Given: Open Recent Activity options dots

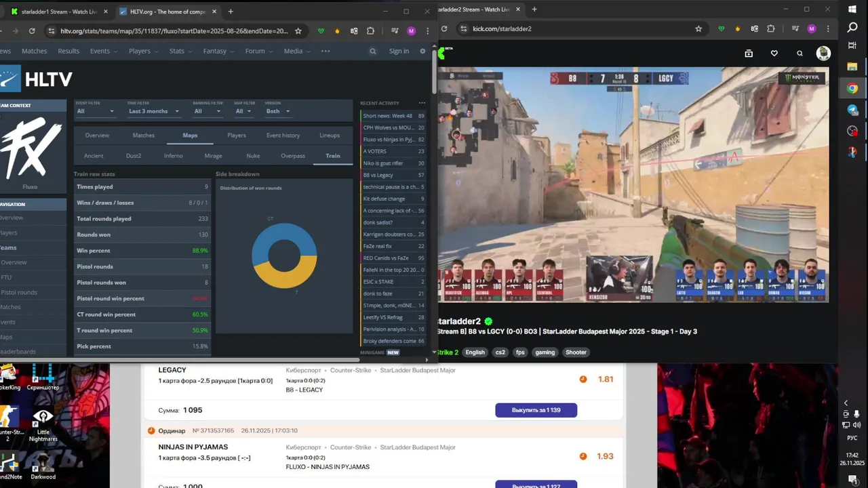Looking at the screenshot, I should [422, 103].
